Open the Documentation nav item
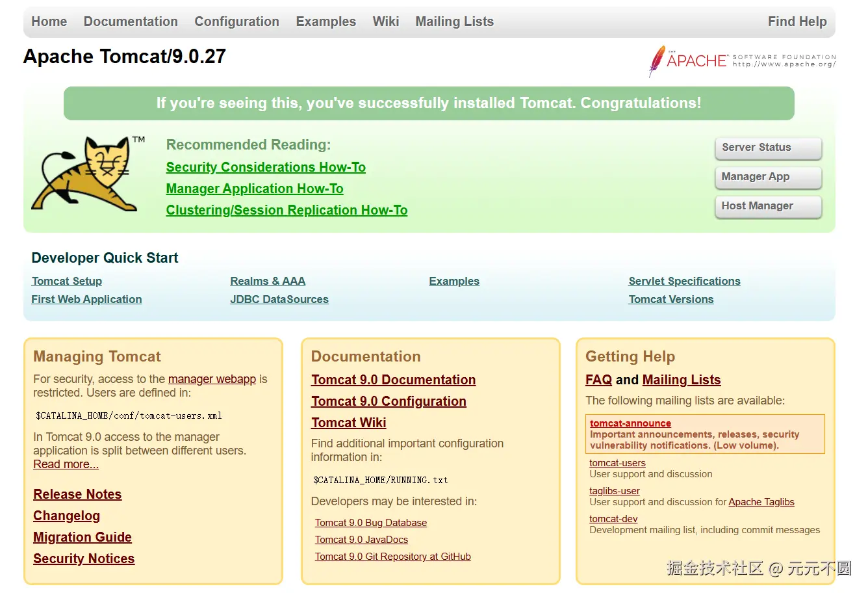The image size is (868, 593). coord(131,21)
